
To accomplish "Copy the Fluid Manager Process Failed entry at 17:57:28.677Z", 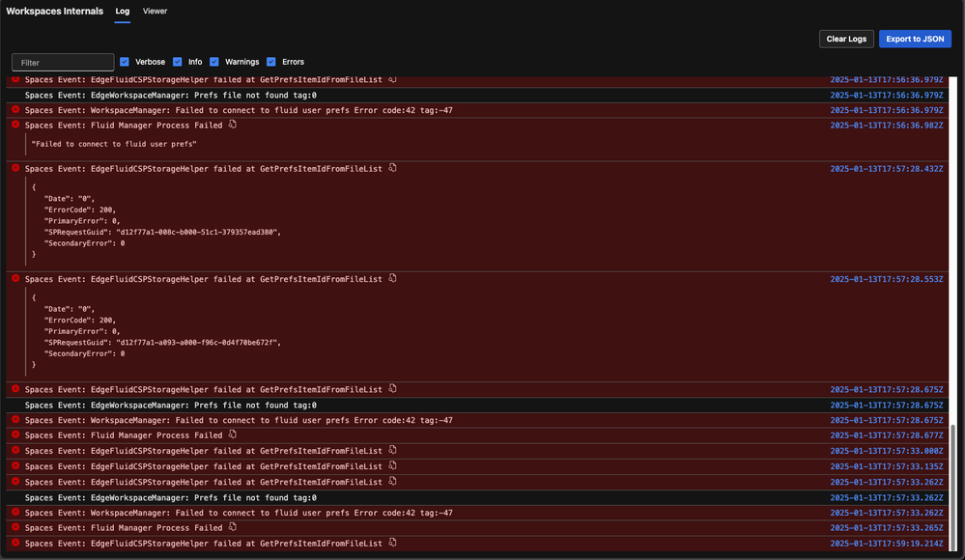I will click(233, 434).
